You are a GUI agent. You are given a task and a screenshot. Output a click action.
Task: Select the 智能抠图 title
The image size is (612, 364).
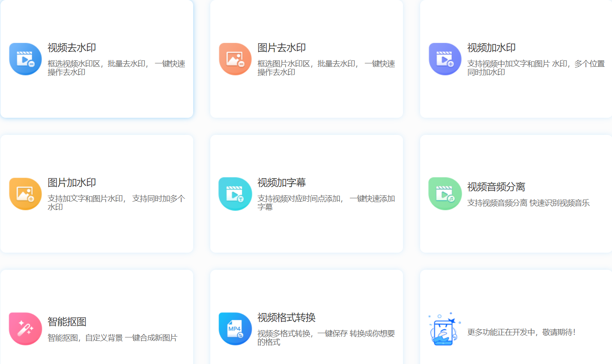[67, 322]
